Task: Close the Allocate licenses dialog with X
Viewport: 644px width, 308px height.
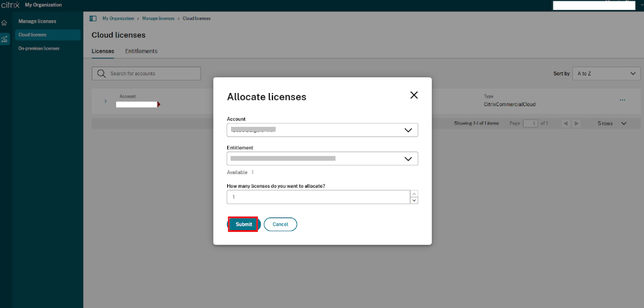Action: (414, 95)
